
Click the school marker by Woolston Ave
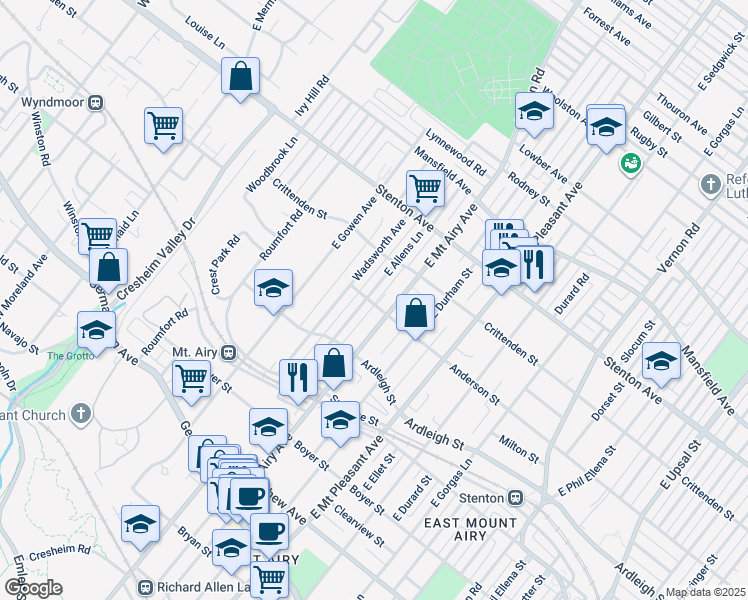point(534,111)
